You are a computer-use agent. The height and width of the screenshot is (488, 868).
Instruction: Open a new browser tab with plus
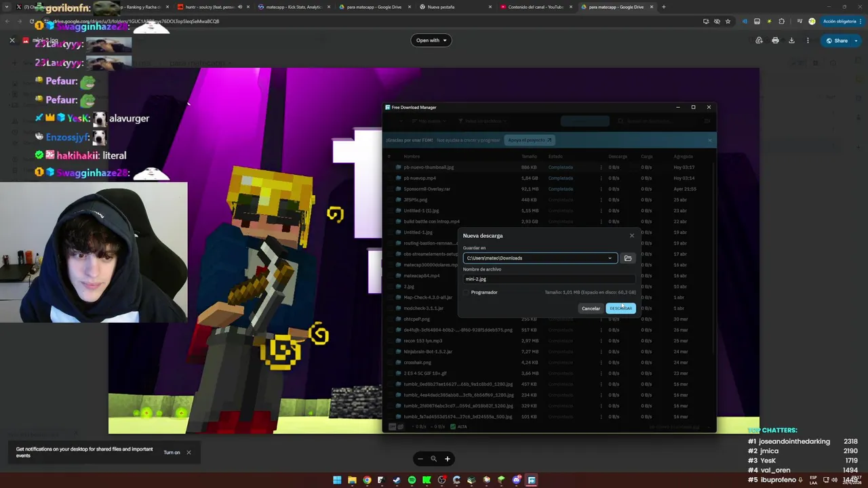click(663, 7)
